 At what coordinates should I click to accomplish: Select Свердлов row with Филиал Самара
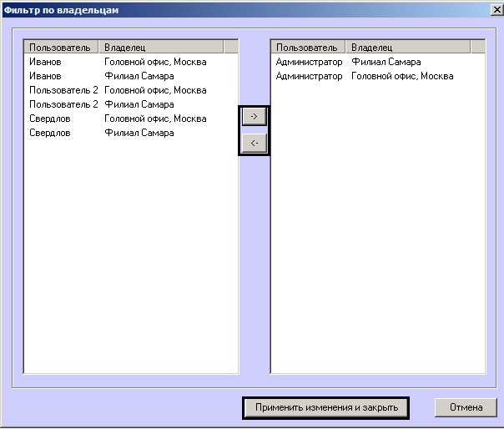[x=131, y=133]
